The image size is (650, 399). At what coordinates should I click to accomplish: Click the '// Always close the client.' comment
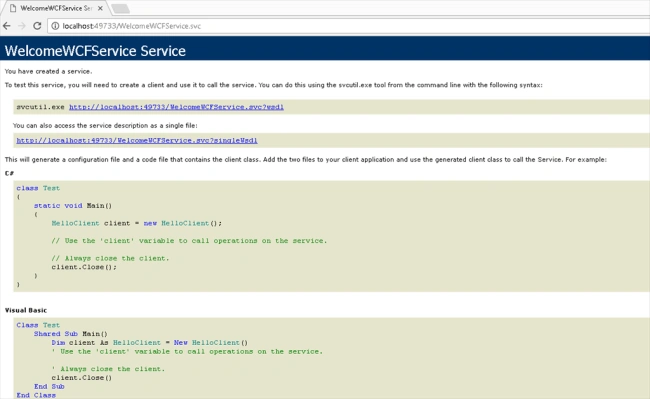point(110,258)
